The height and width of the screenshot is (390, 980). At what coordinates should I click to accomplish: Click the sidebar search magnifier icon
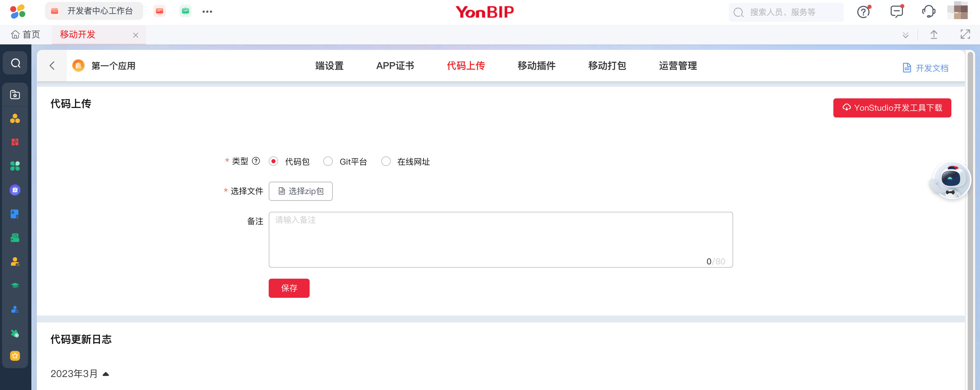pos(16,63)
